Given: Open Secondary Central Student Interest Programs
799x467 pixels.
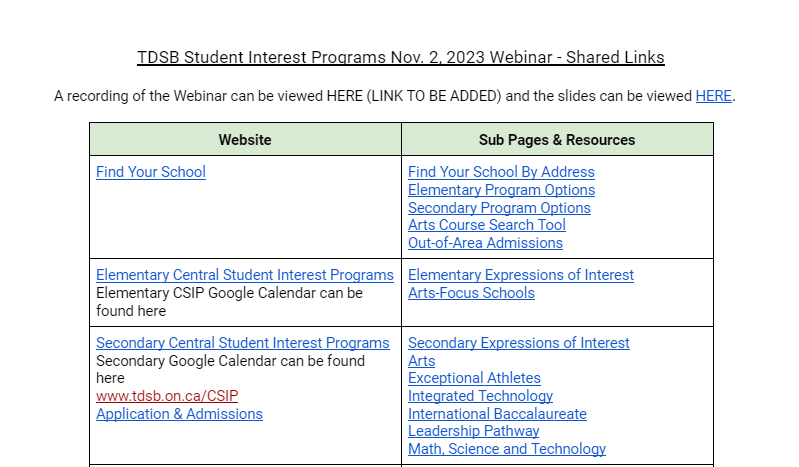Looking at the screenshot, I should 243,343.
